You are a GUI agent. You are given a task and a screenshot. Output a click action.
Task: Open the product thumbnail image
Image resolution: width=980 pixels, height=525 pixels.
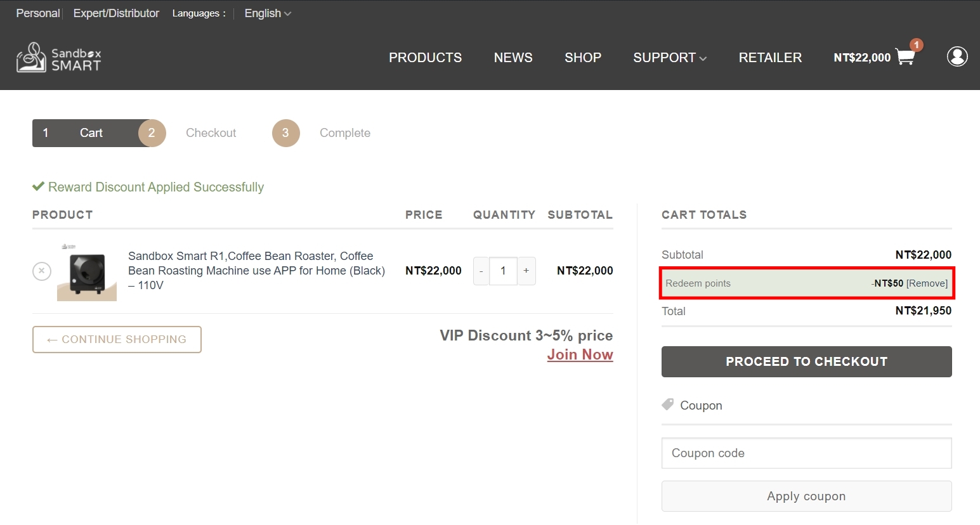(87, 271)
